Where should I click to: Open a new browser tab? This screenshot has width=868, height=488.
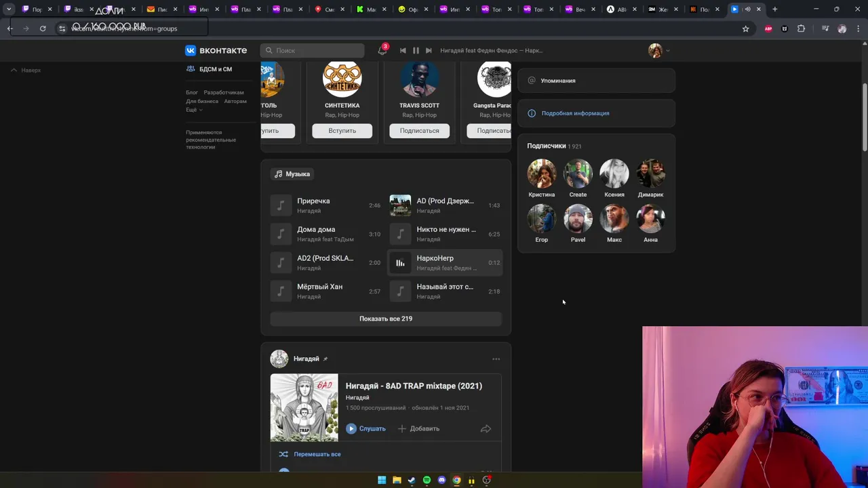coord(774,9)
